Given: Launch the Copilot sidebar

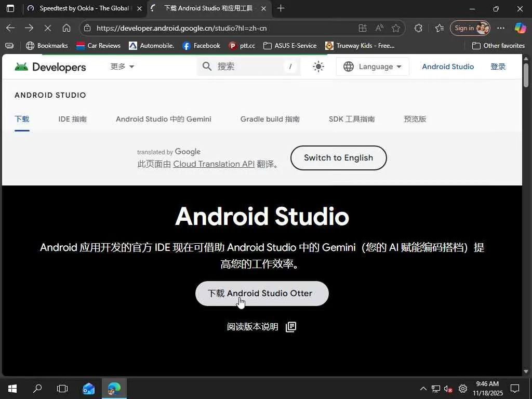Looking at the screenshot, I should click(520, 28).
